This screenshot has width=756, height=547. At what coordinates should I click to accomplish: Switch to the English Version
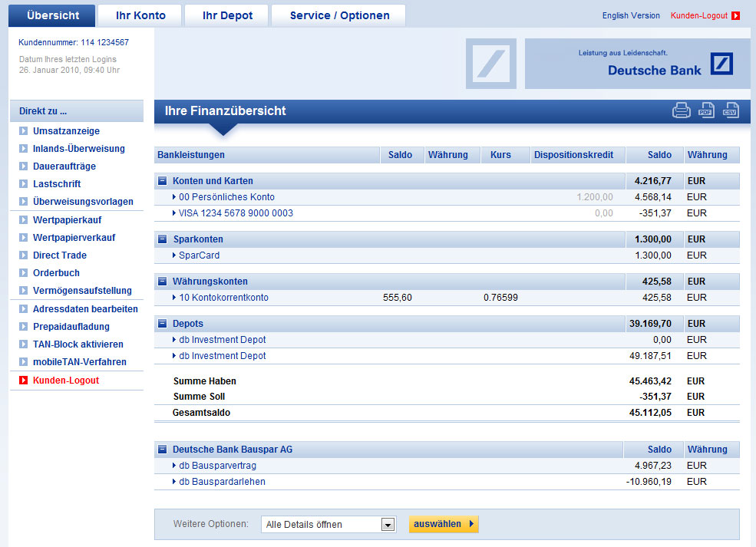tap(631, 16)
